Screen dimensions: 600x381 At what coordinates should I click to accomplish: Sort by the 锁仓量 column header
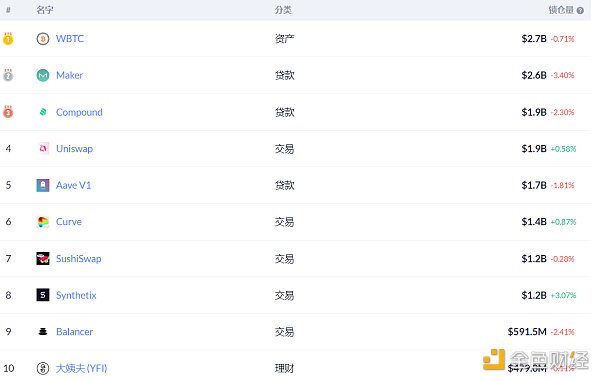(x=561, y=10)
